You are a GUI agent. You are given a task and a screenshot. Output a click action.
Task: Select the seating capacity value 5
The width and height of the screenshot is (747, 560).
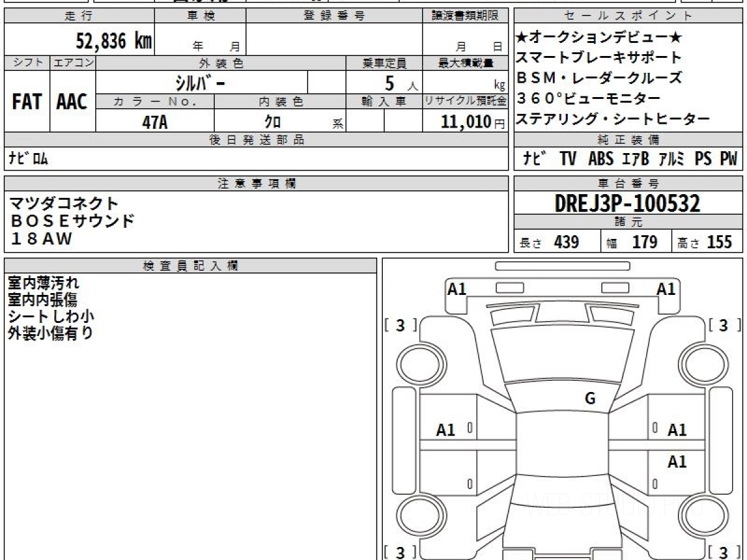click(x=390, y=83)
